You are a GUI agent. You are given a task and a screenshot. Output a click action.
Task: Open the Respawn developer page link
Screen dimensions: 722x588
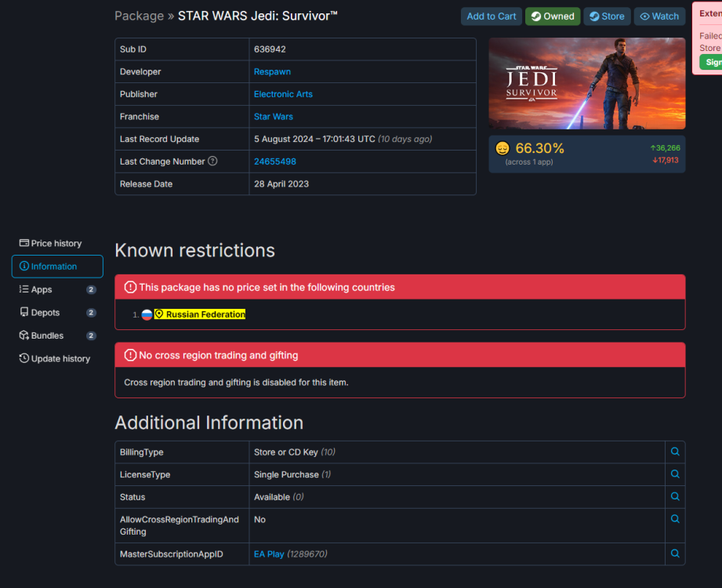[272, 71]
